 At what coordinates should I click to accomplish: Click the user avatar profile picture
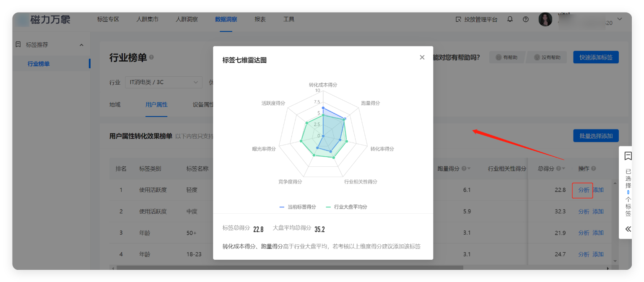click(x=545, y=19)
